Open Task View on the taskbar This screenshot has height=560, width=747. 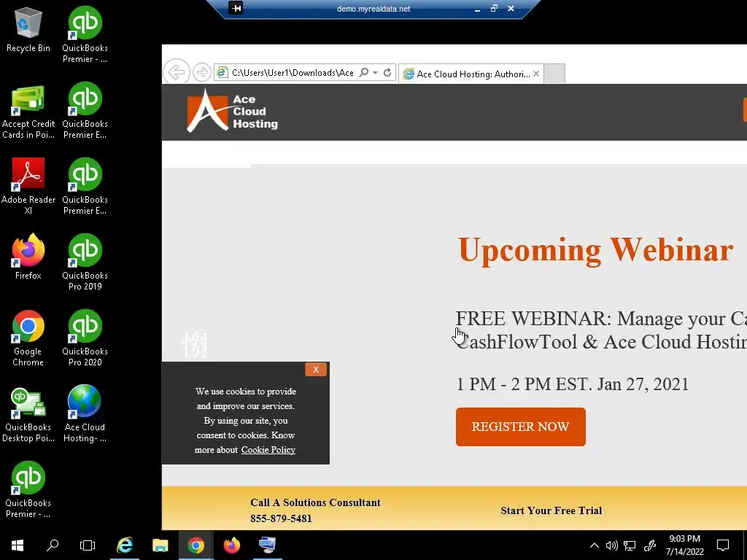(x=88, y=545)
